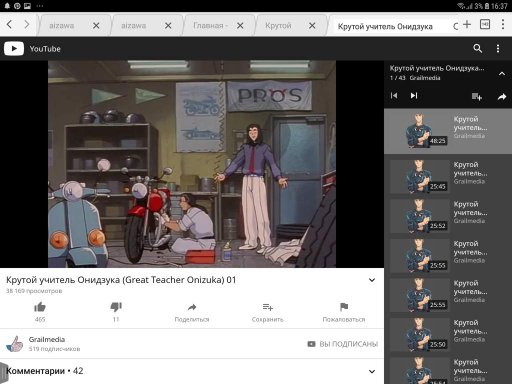The height and width of the screenshot is (384, 512).
Task: Skip to next video in playlist
Action: coord(414,96)
